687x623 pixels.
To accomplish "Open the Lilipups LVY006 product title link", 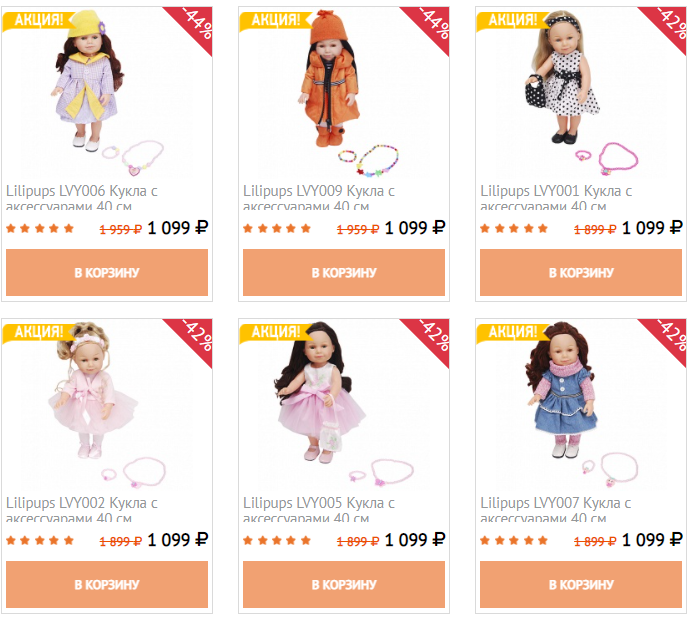I will pyautogui.click(x=82, y=197).
